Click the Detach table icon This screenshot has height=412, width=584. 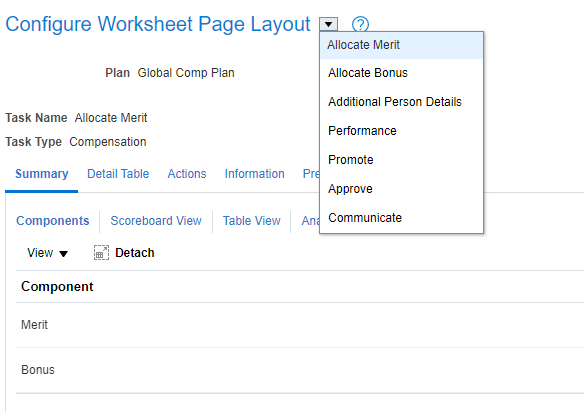101,253
